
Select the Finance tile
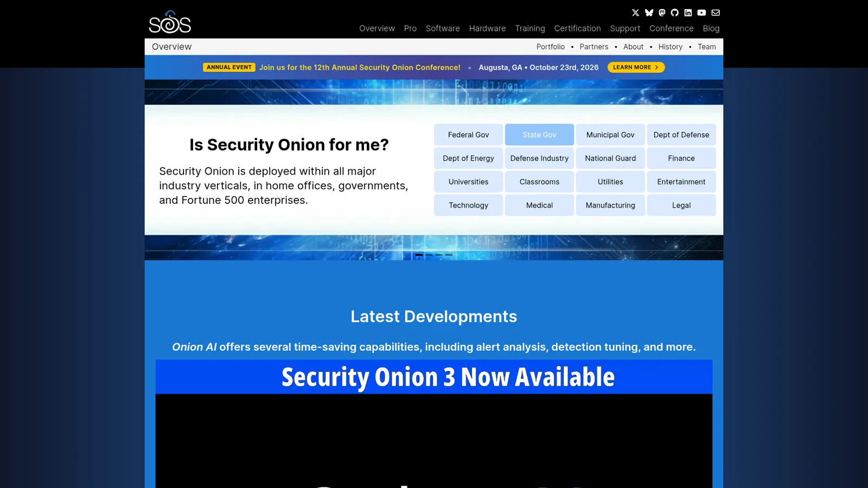(681, 158)
